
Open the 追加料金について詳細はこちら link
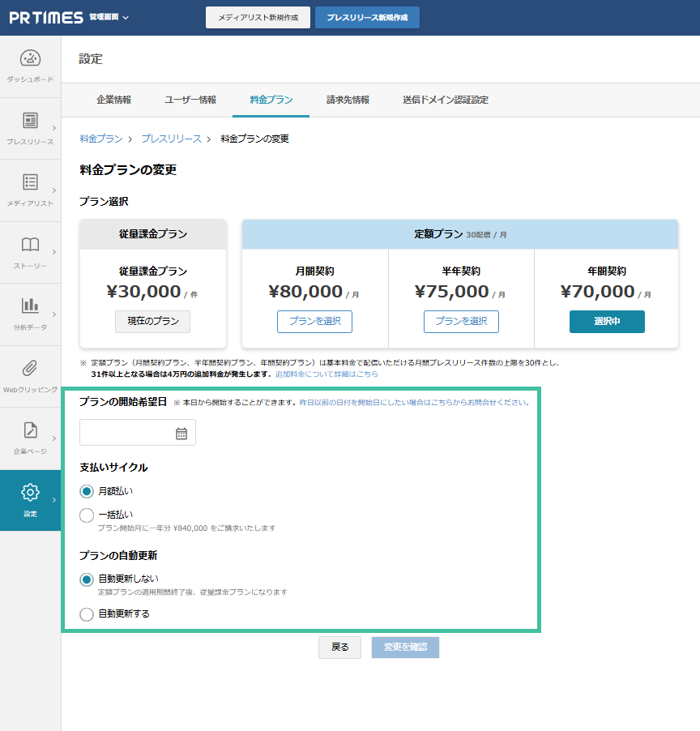pos(327,374)
